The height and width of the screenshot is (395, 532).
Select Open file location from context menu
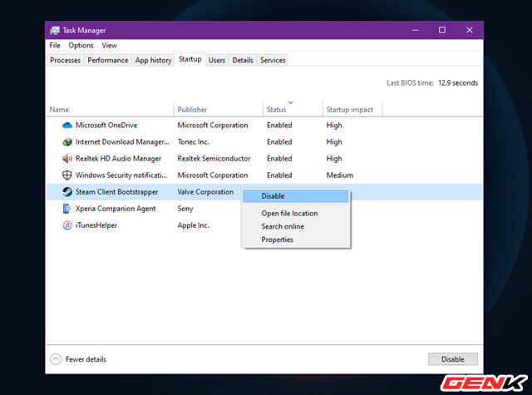click(289, 214)
